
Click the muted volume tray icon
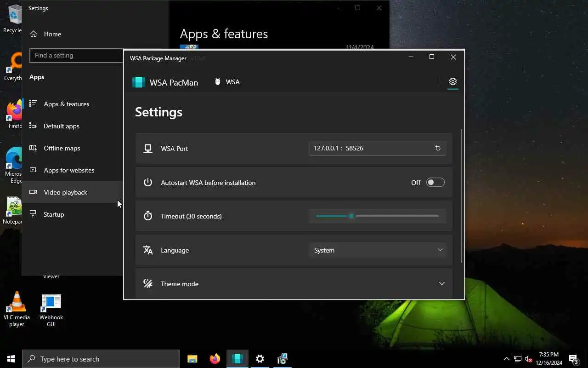tap(528, 359)
